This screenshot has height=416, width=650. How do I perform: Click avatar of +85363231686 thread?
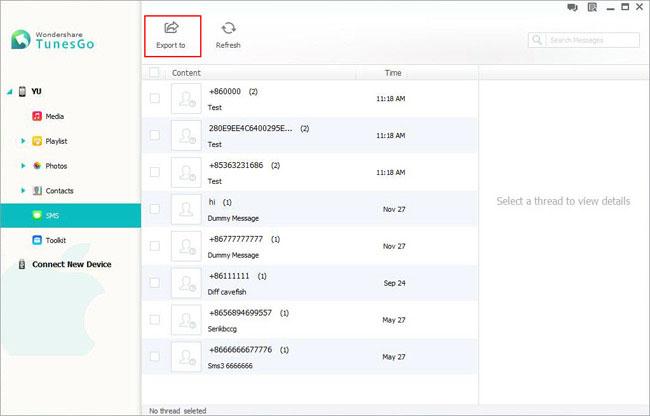coord(186,172)
